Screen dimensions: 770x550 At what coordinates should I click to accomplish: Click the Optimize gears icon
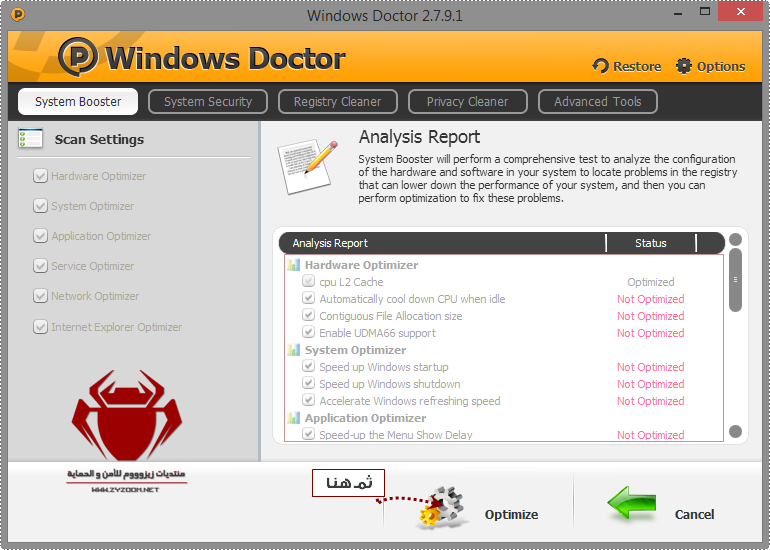(x=440, y=507)
